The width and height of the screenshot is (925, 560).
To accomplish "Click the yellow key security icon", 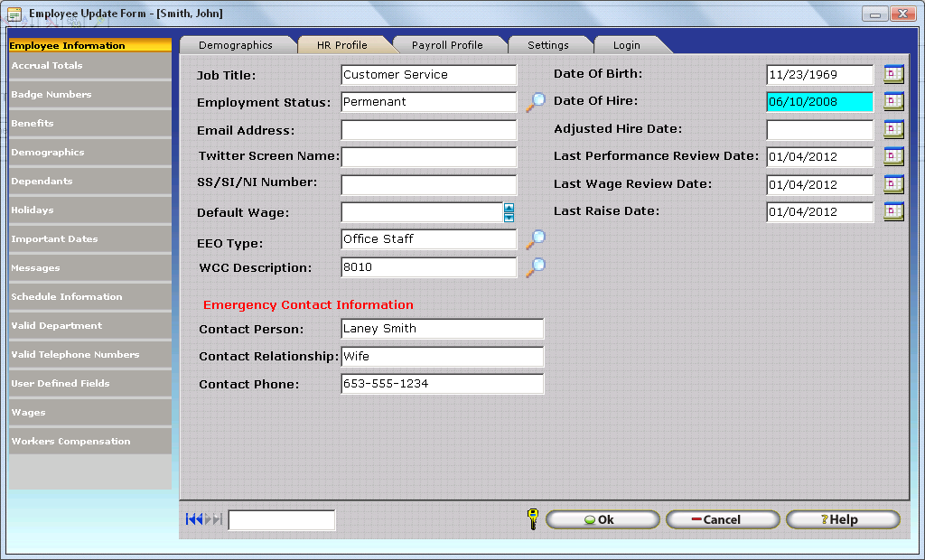I will point(532,519).
